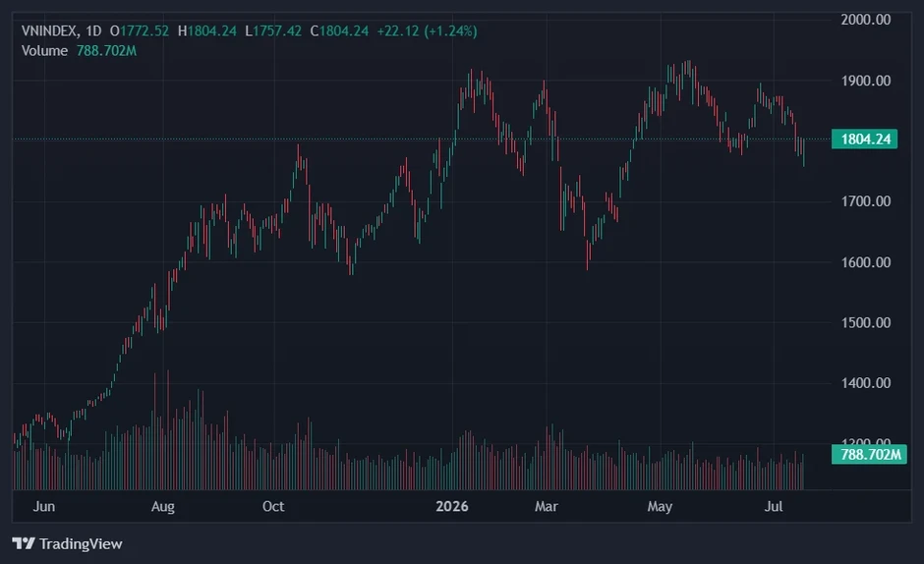Click the 1700.00 price axis label
The image size is (924, 564).
[x=866, y=201]
